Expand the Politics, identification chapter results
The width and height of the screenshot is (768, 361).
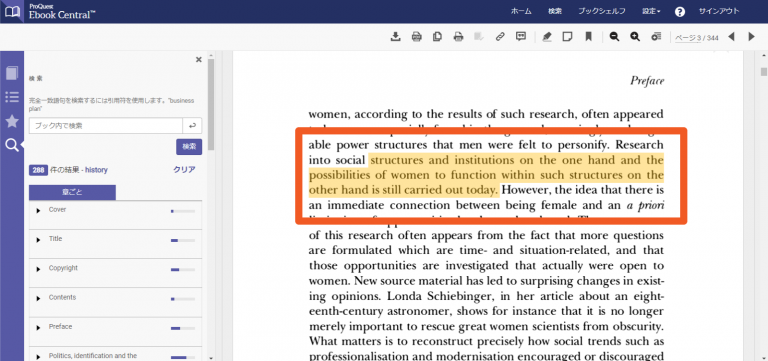click(38, 357)
